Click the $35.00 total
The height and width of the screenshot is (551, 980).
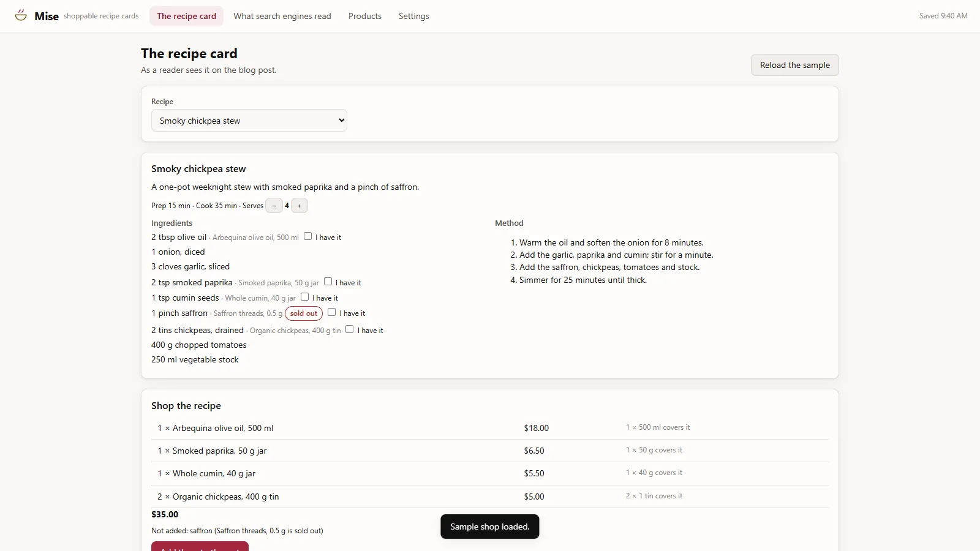point(165,514)
